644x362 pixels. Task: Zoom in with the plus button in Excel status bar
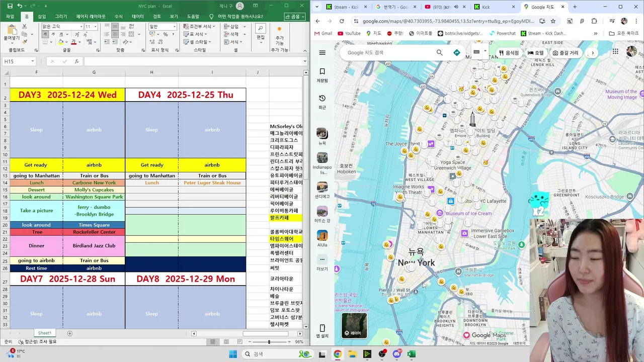tap(290, 342)
